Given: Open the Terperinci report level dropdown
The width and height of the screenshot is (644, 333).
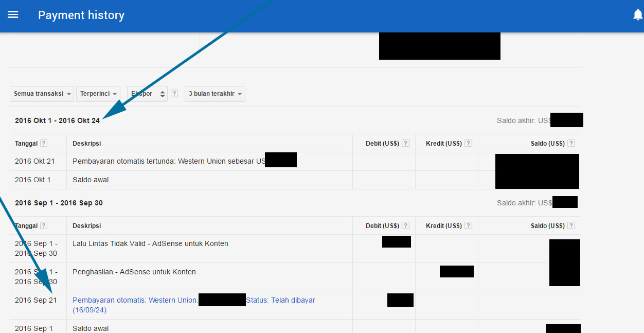Looking at the screenshot, I should 98,94.
